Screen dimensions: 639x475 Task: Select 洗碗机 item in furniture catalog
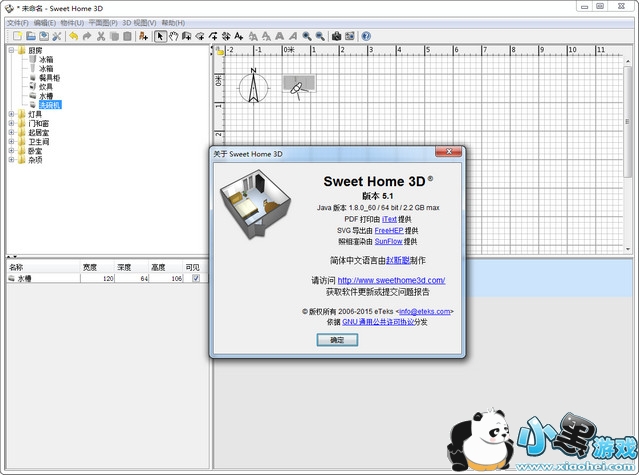tap(52, 104)
